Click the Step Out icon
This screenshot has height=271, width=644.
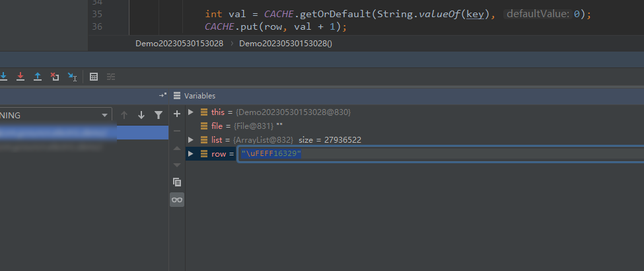click(38, 77)
